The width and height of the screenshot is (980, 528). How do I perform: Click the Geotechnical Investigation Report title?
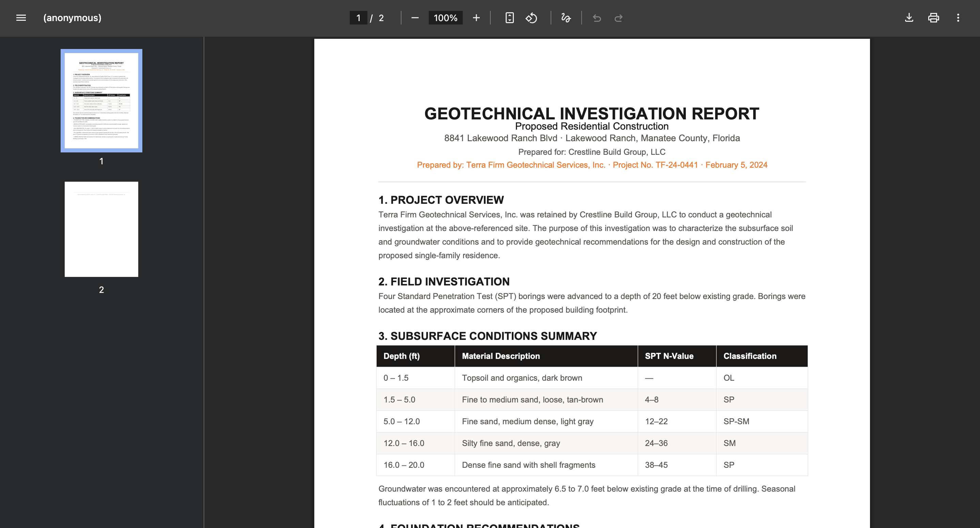pos(591,114)
